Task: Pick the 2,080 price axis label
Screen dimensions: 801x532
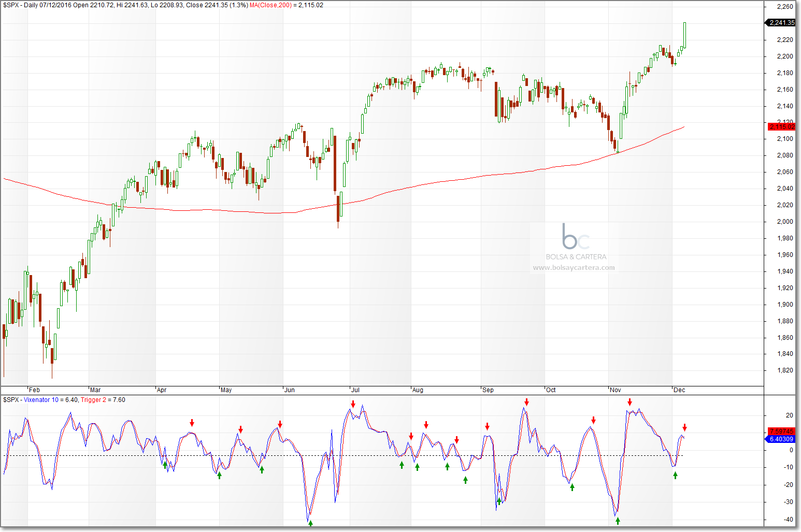Action: [785, 155]
